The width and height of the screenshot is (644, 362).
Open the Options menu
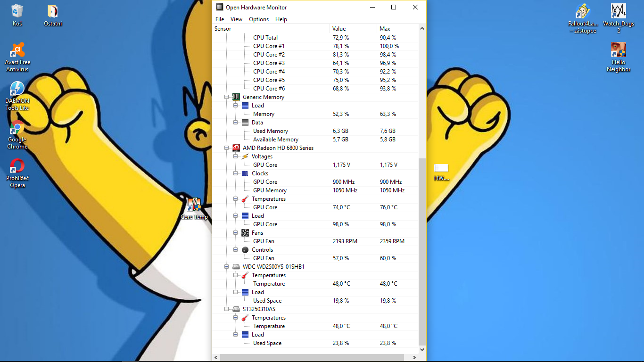[x=259, y=19]
